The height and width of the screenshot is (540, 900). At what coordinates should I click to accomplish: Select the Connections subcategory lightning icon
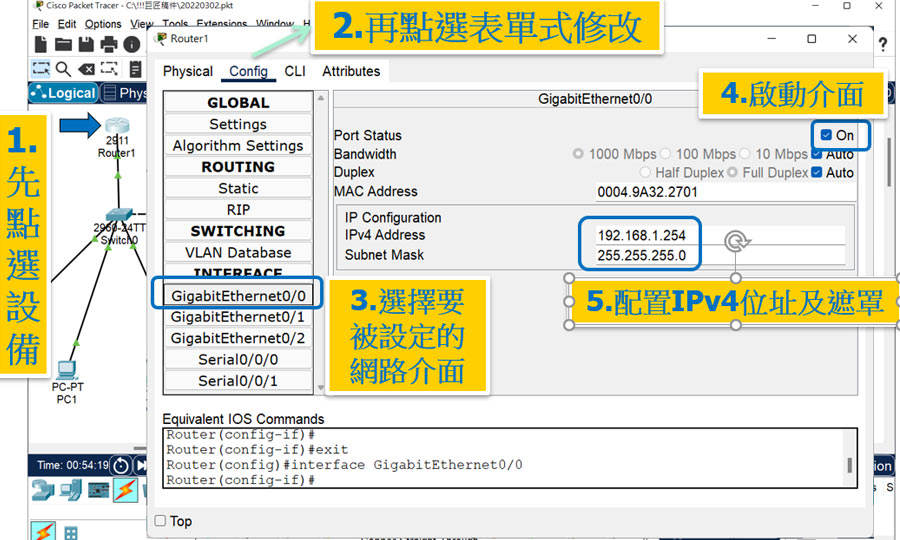[43, 531]
